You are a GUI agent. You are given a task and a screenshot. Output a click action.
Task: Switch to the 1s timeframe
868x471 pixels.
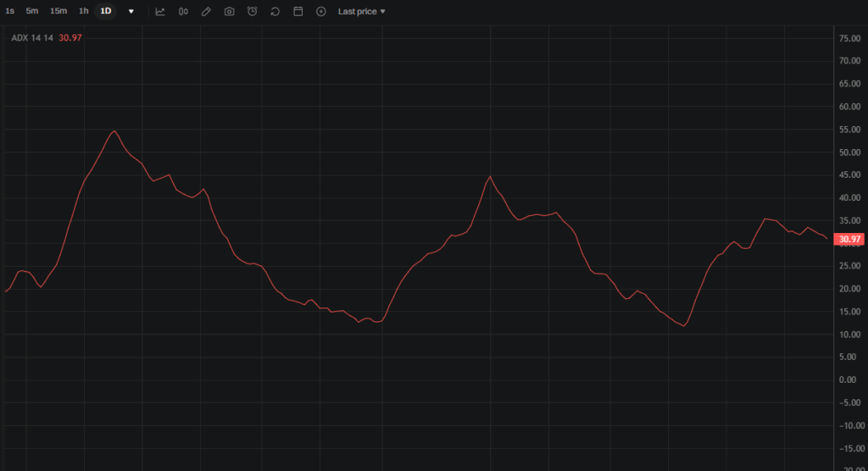pos(10,11)
